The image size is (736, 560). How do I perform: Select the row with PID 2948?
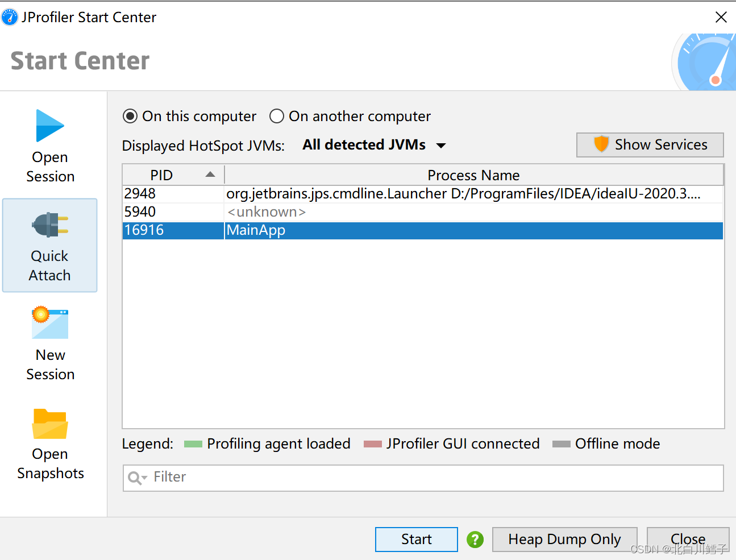pos(423,194)
